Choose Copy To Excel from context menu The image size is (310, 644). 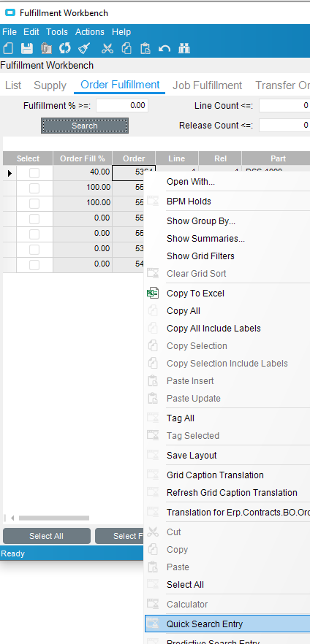coord(195,294)
